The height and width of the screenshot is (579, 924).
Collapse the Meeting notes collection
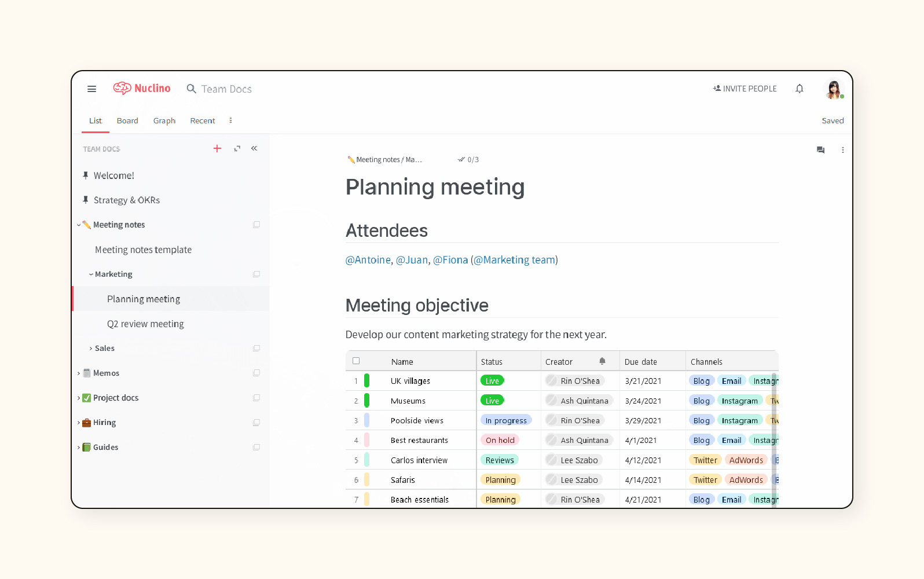coord(79,225)
